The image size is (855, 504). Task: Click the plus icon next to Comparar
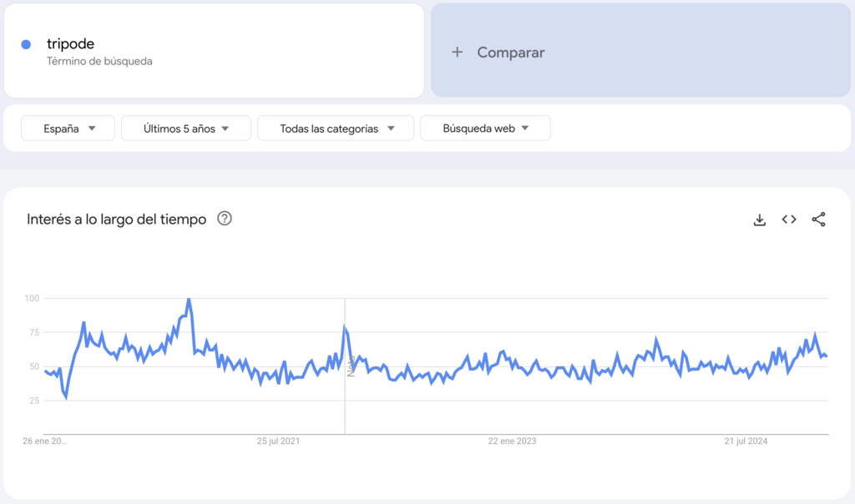click(x=457, y=52)
